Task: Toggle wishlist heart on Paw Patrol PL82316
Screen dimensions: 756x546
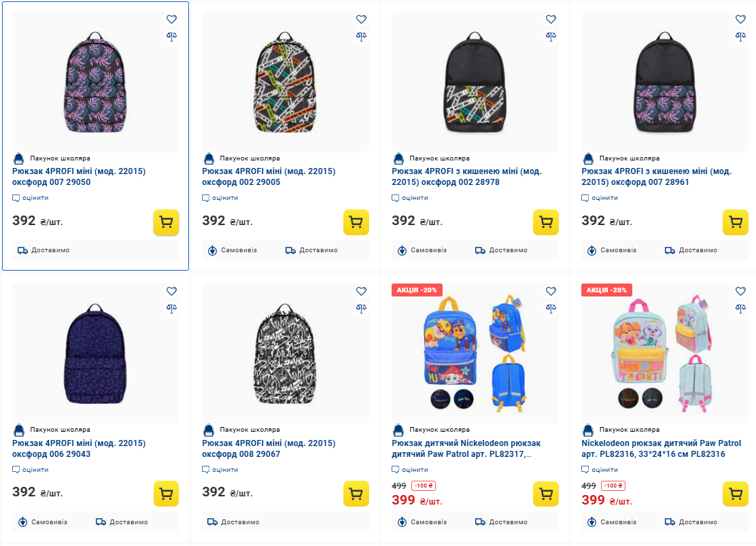Action: point(740,291)
